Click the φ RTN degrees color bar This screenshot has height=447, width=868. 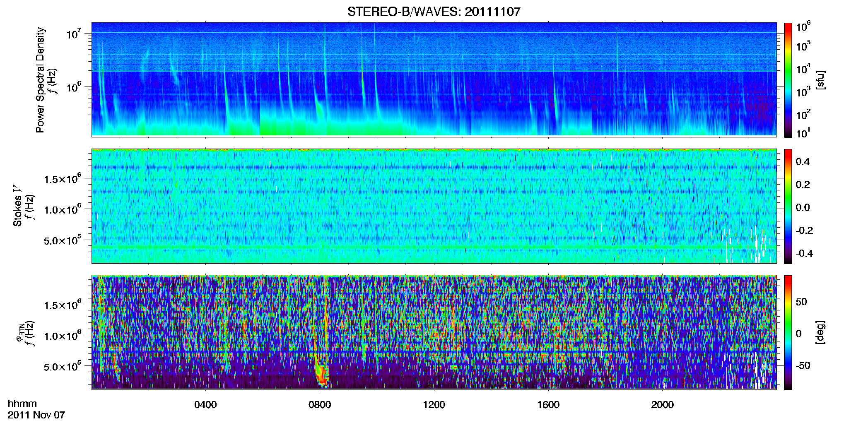[788, 332]
